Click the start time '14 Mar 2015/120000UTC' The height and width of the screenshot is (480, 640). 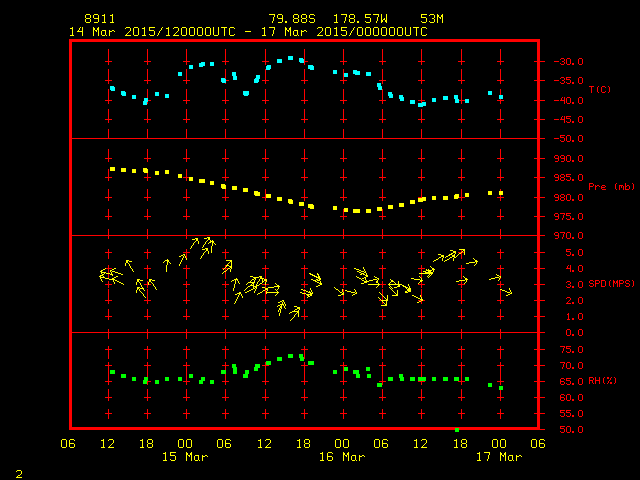(152, 32)
